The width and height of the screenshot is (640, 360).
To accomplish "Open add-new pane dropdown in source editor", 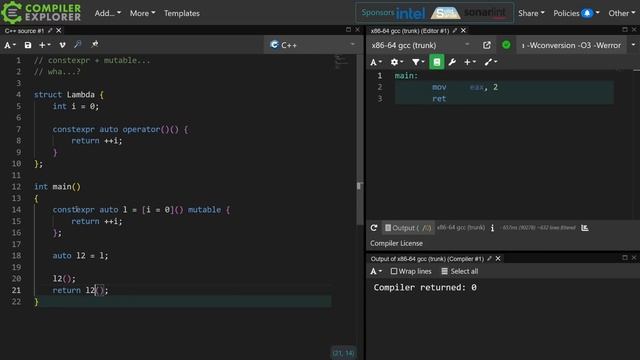I will click(45, 45).
